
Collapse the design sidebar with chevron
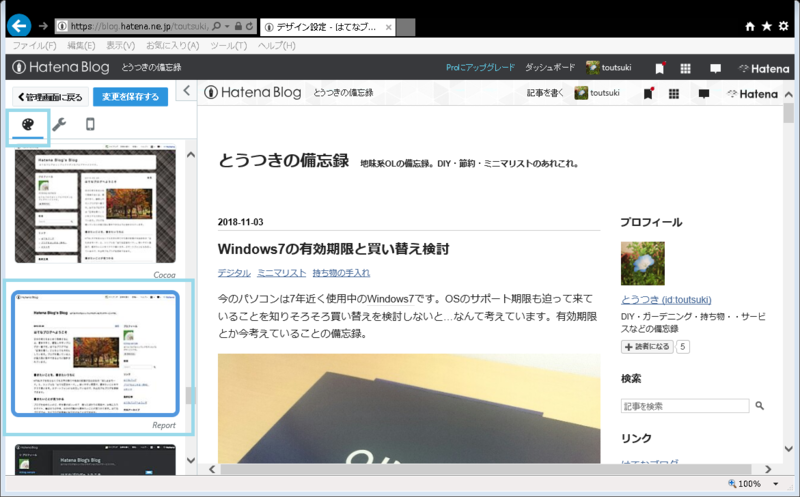pyautogui.click(x=186, y=91)
